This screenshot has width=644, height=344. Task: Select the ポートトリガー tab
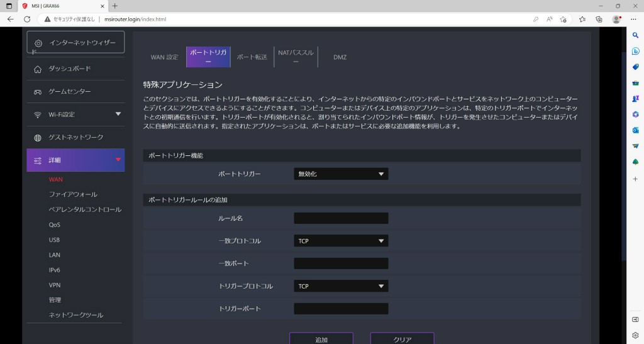click(x=208, y=57)
